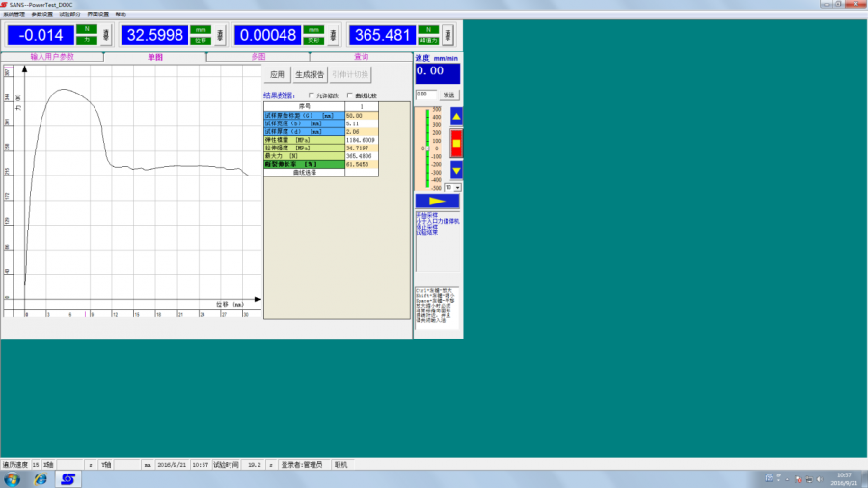This screenshot has width=868, height=488.
Task: Open the 试验部分 menu
Action: click(69, 14)
